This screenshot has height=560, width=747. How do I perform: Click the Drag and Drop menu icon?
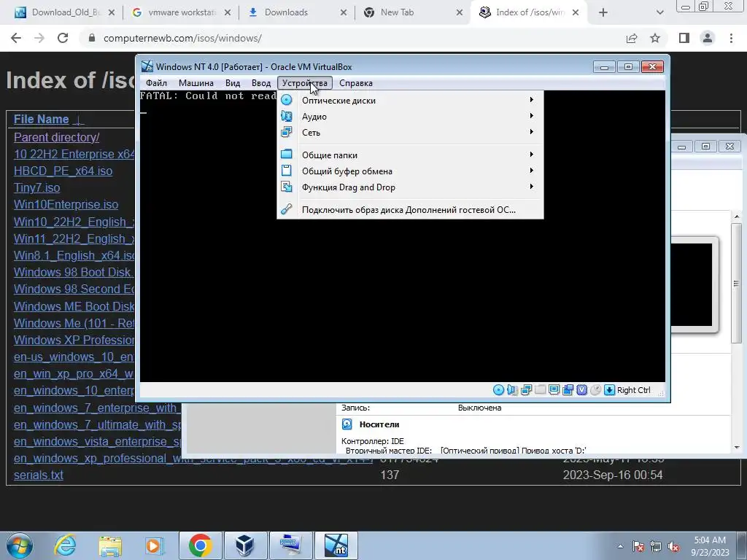286,187
